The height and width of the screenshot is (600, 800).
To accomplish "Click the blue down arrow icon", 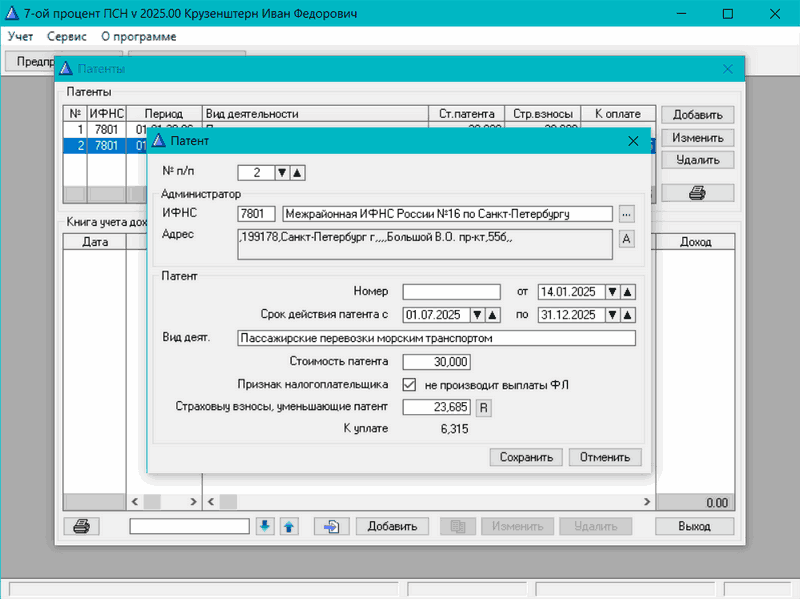I will [265, 526].
